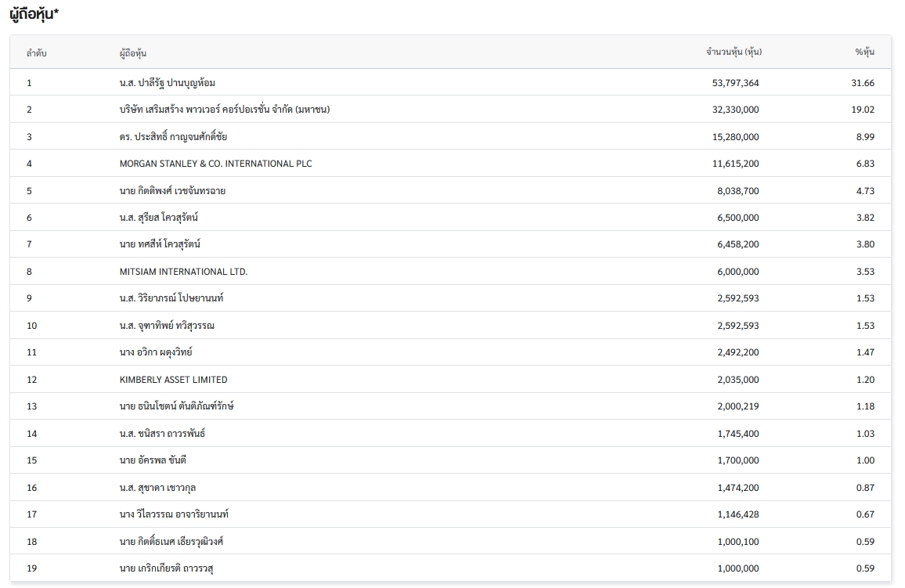The image size is (905, 588).
Task: Click บริษัท เสริมสร้าง พาวเวอร์ คอร์ปอเรชั่น name
Action: pos(224,110)
